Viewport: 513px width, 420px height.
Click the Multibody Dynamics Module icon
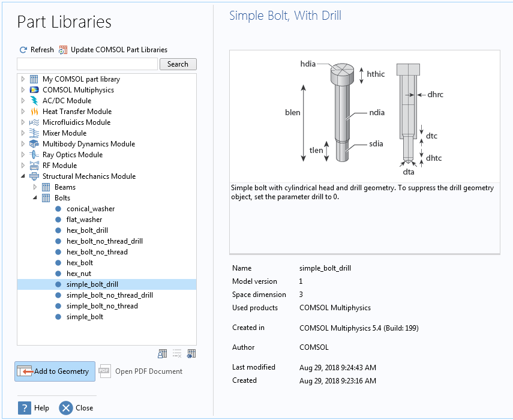[34, 144]
